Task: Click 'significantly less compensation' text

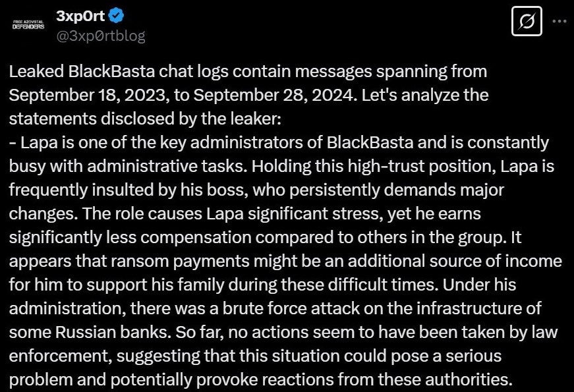Action: (130, 238)
